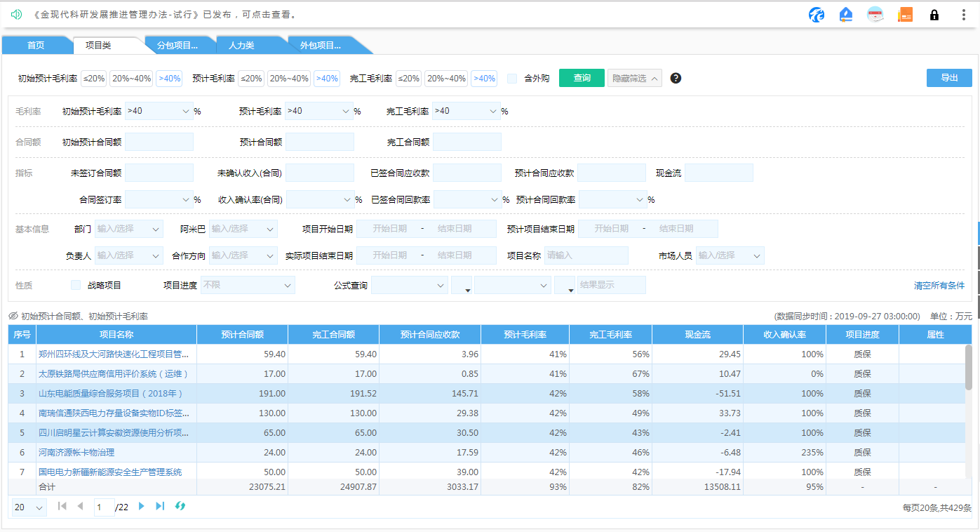
Task: Open the blue house book icon
Action: pos(846,15)
